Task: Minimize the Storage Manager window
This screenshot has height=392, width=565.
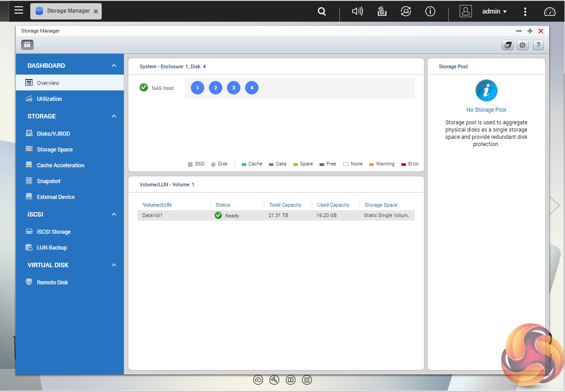Action: tap(519, 31)
